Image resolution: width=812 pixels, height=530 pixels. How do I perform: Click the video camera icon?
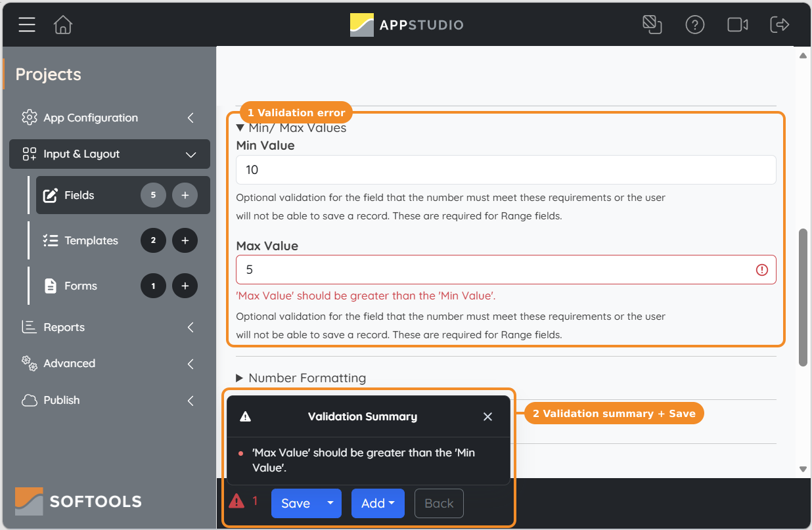click(738, 25)
